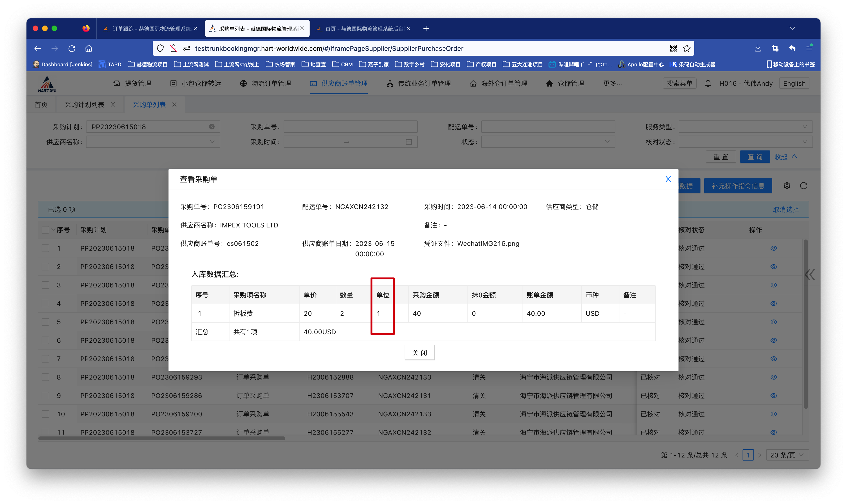Viewport: 847px width, 504px height.
Task: Expand the 供应商名称 dropdown
Action: coord(153,142)
